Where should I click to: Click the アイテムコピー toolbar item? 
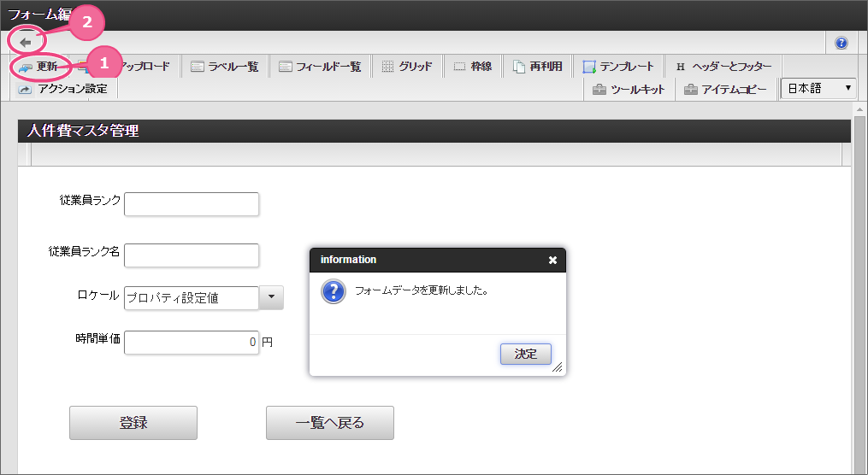[x=726, y=90]
